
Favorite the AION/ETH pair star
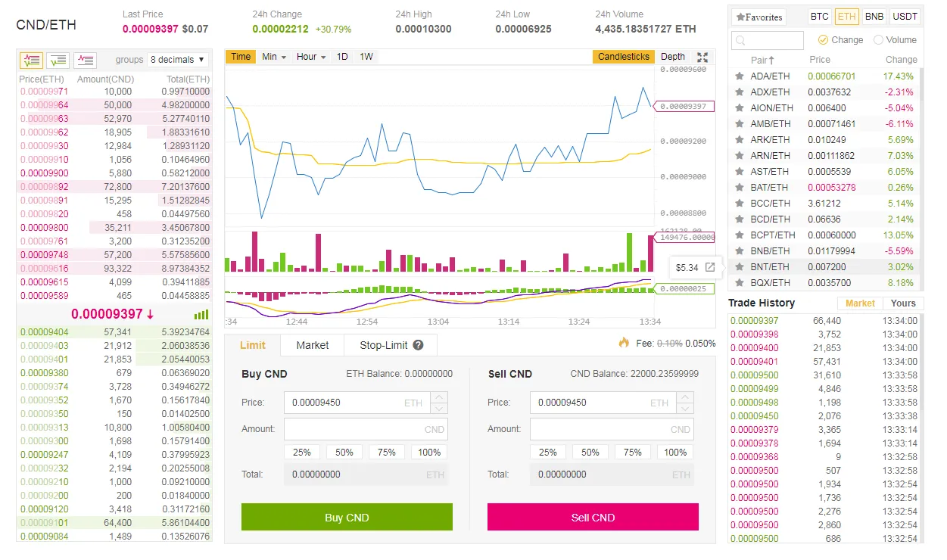(x=740, y=108)
